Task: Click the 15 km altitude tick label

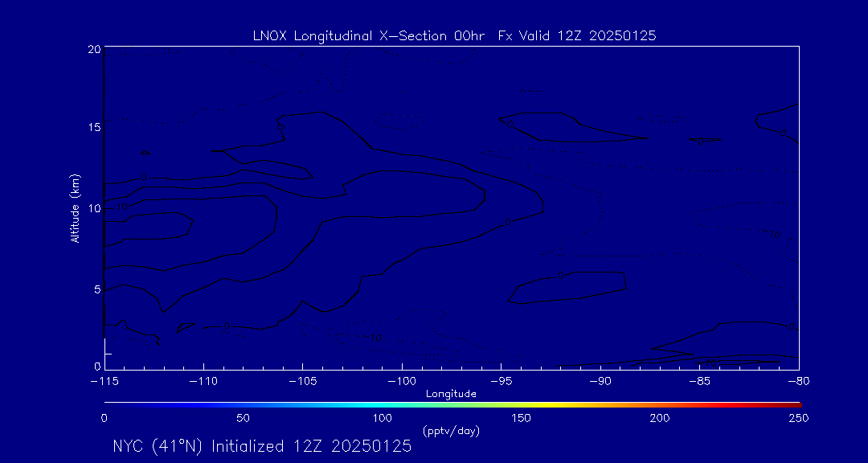Action: (93, 128)
